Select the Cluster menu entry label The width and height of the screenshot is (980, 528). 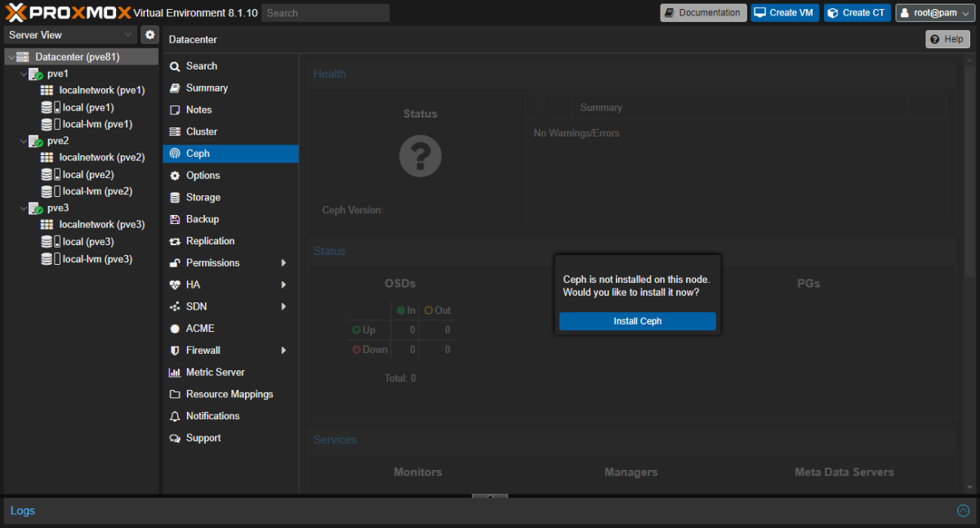[202, 132]
